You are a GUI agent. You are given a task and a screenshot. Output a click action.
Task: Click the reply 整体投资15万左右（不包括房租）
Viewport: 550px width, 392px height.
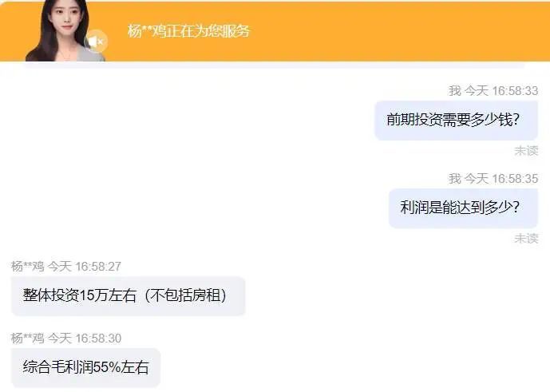coord(128,296)
